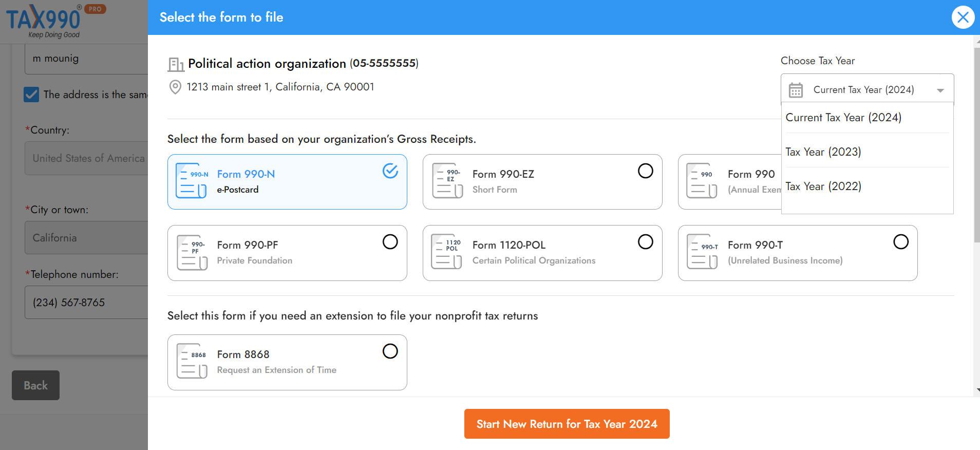Select the Form 8868 extension radio button

click(390, 351)
